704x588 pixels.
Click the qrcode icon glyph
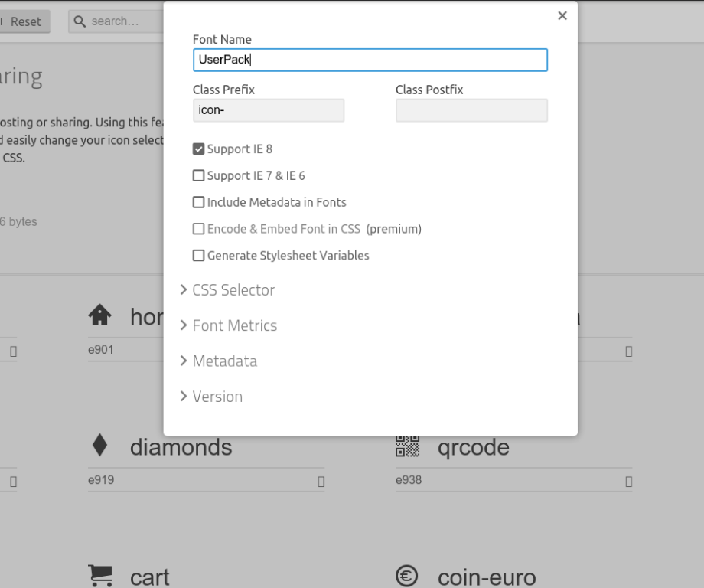(x=407, y=446)
